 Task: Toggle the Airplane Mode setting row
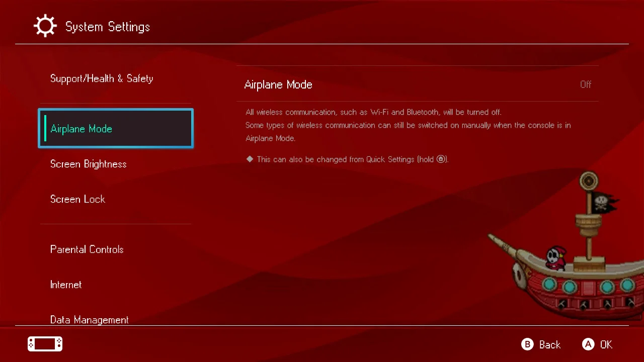click(x=418, y=84)
